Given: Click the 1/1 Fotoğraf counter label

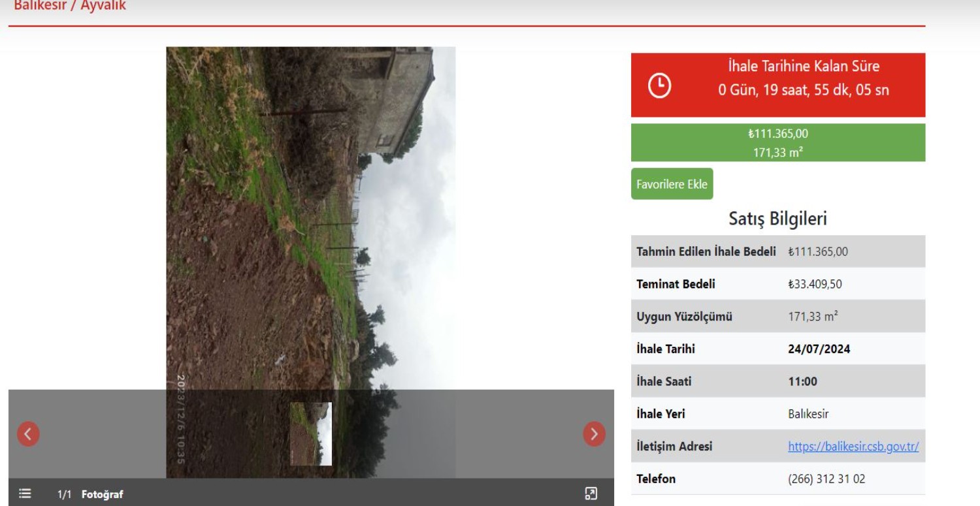Looking at the screenshot, I should coord(90,494).
